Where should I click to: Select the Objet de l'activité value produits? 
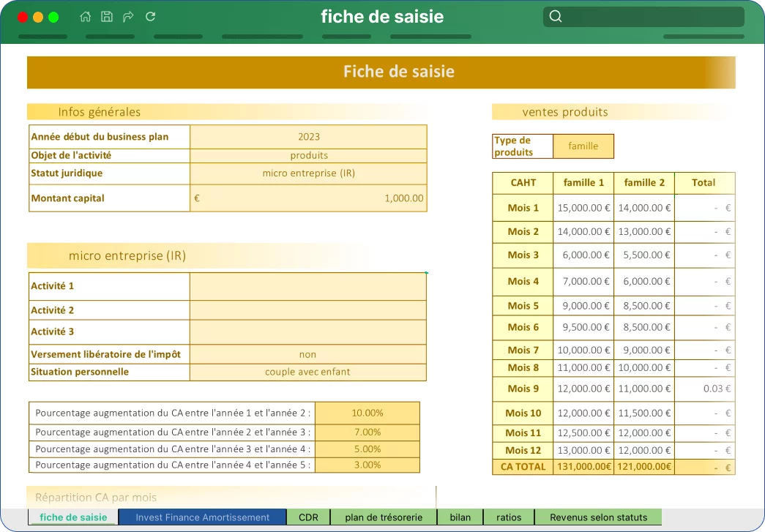point(308,156)
